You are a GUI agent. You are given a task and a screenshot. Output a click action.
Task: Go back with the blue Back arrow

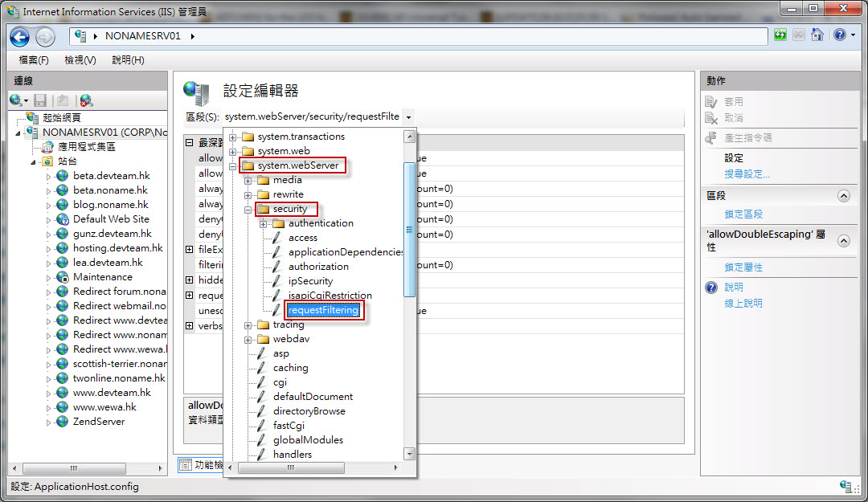(x=20, y=37)
